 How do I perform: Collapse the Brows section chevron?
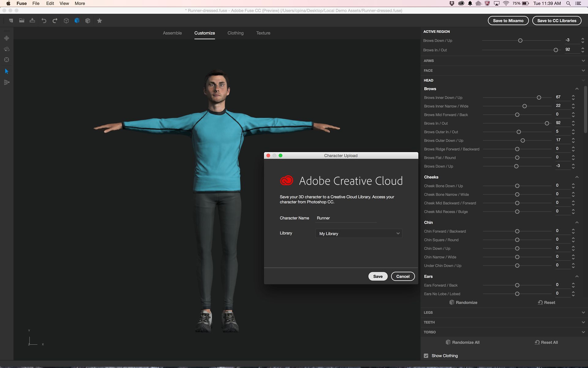(577, 89)
